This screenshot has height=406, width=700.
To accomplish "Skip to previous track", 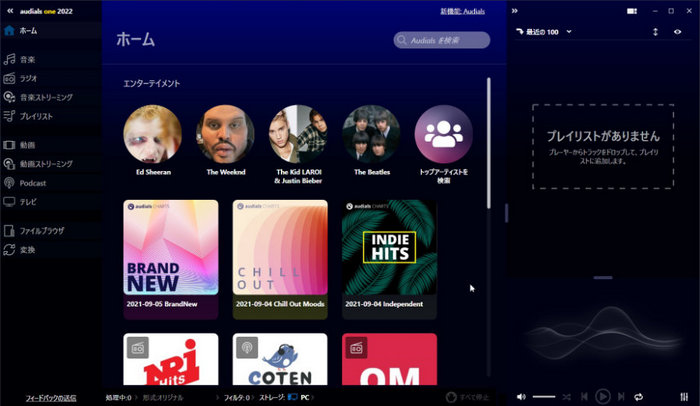I will (x=584, y=397).
